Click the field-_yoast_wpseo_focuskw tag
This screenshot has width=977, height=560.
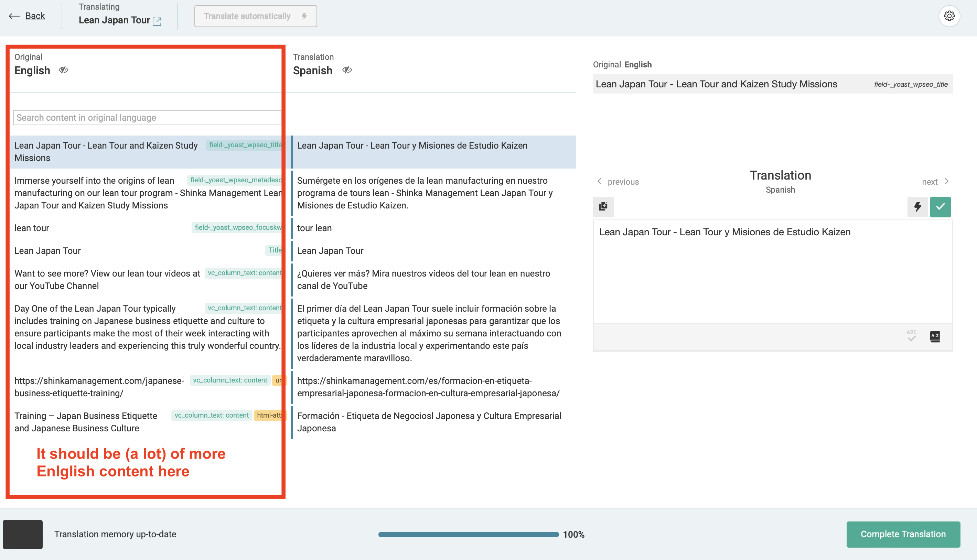click(238, 227)
